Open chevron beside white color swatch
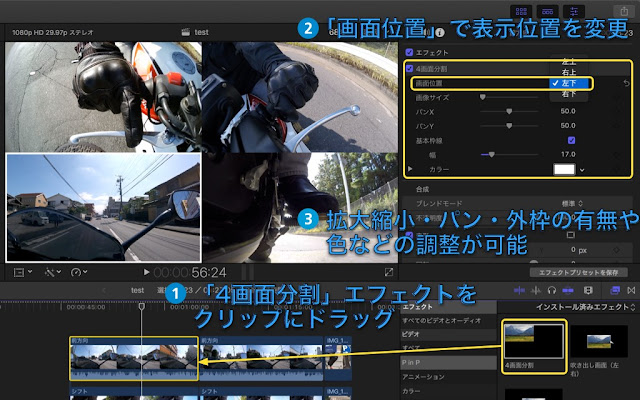 (x=582, y=170)
